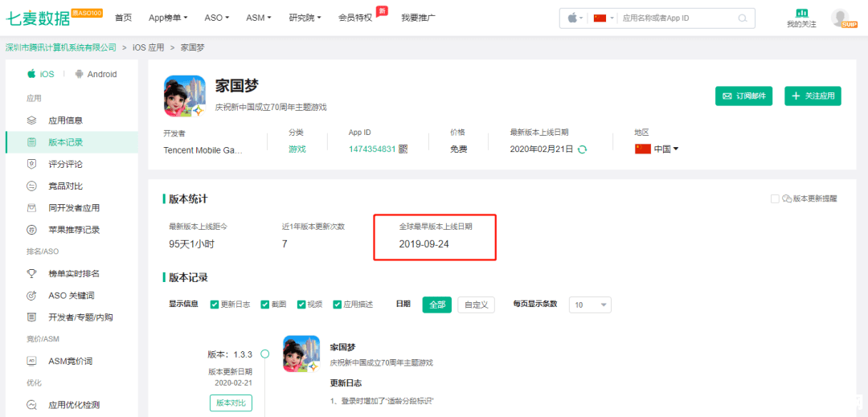The image size is (868, 417).
Task: Click the 订阅邮件 button
Action: 744,96
